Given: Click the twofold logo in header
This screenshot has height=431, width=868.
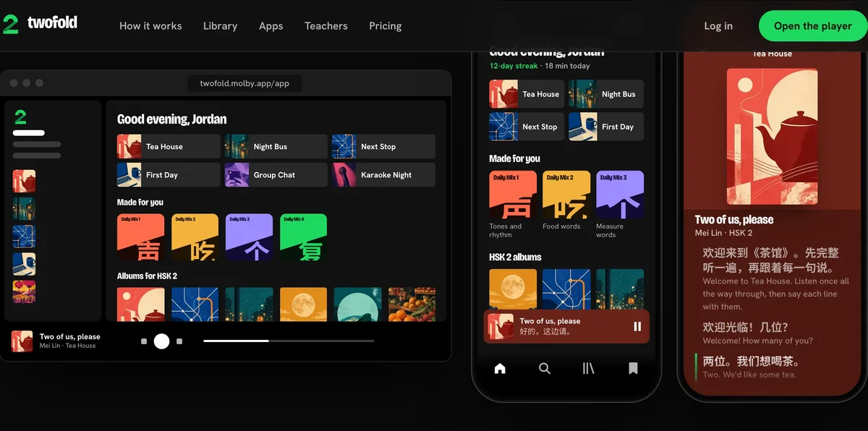Looking at the screenshot, I should click(40, 24).
